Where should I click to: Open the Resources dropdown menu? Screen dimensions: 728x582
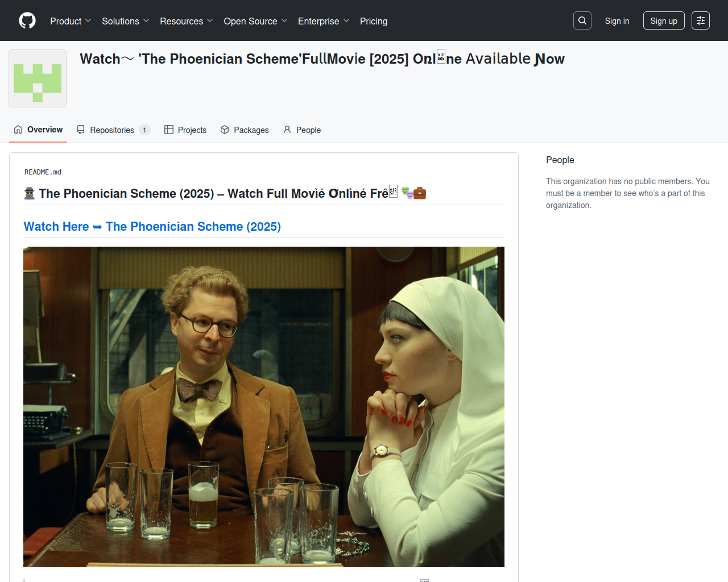coord(186,21)
